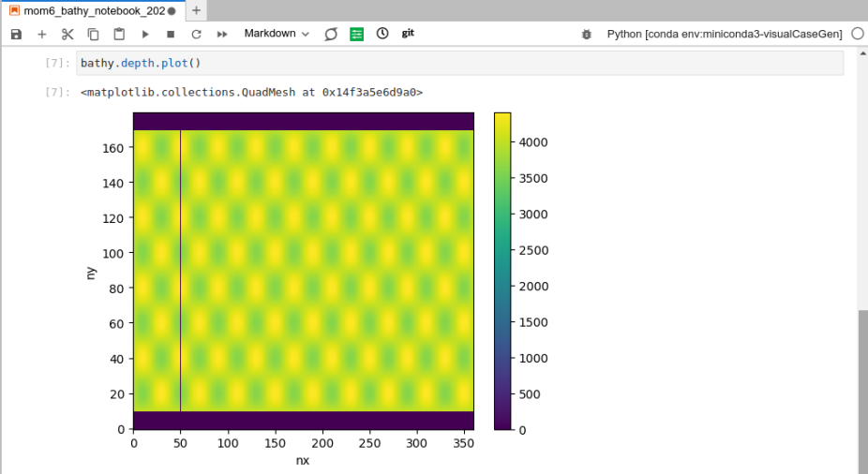Image resolution: width=868 pixels, height=474 pixels.
Task: Restart kernel and run all cells
Action: tap(222, 34)
